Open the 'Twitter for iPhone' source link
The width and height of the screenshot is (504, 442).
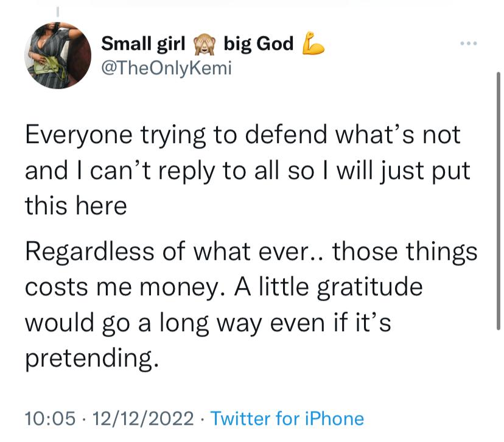coord(287,418)
